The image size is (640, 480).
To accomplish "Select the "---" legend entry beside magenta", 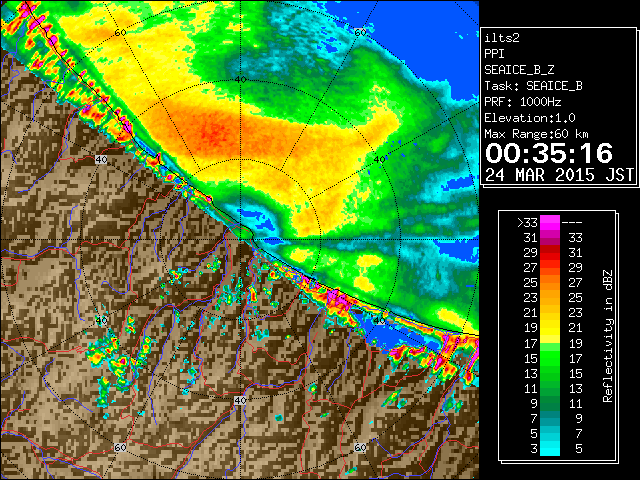I will (x=572, y=223).
